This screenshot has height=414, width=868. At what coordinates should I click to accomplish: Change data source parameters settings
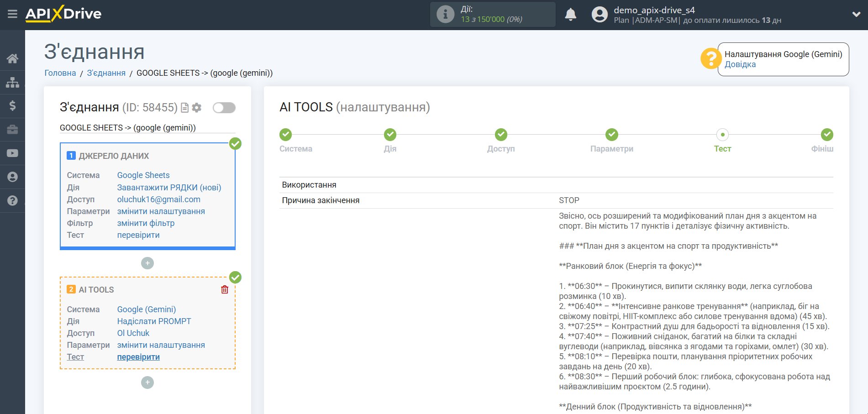point(161,211)
